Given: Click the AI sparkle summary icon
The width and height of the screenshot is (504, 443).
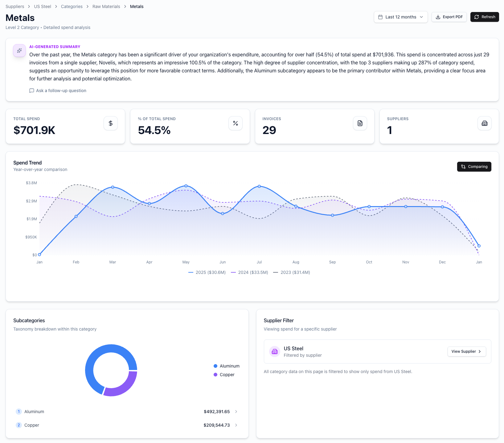Looking at the screenshot, I should pos(19,51).
